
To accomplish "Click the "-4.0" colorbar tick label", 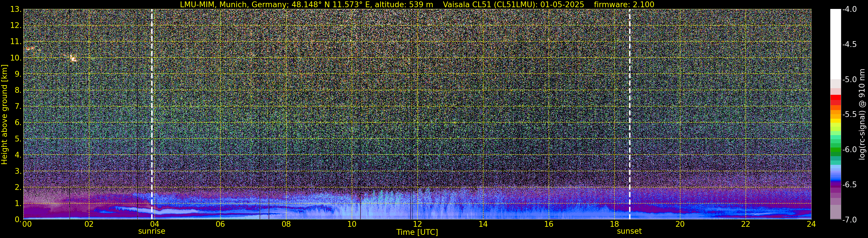I will point(850,10).
